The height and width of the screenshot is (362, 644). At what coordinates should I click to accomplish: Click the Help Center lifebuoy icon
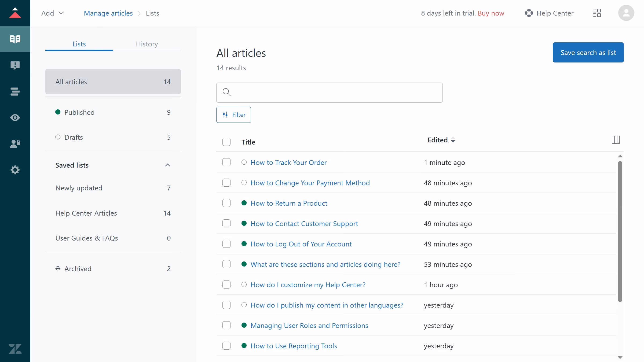pyautogui.click(x=529, y=13)
